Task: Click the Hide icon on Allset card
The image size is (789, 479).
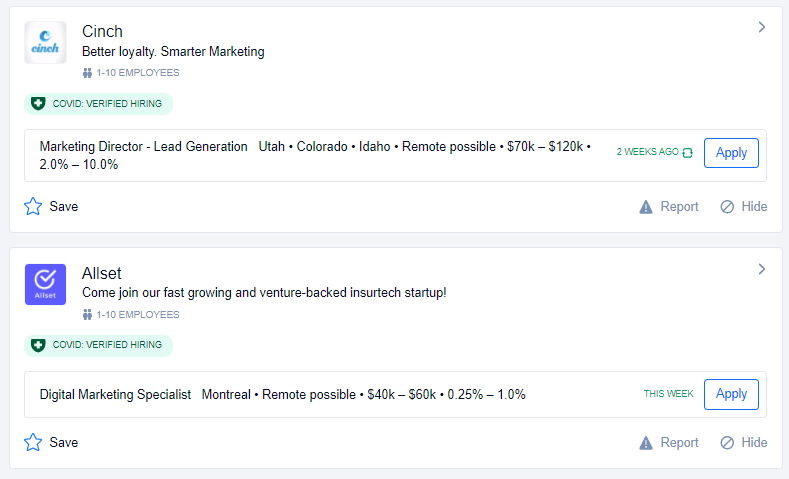Action: click(x=727, y=443)
